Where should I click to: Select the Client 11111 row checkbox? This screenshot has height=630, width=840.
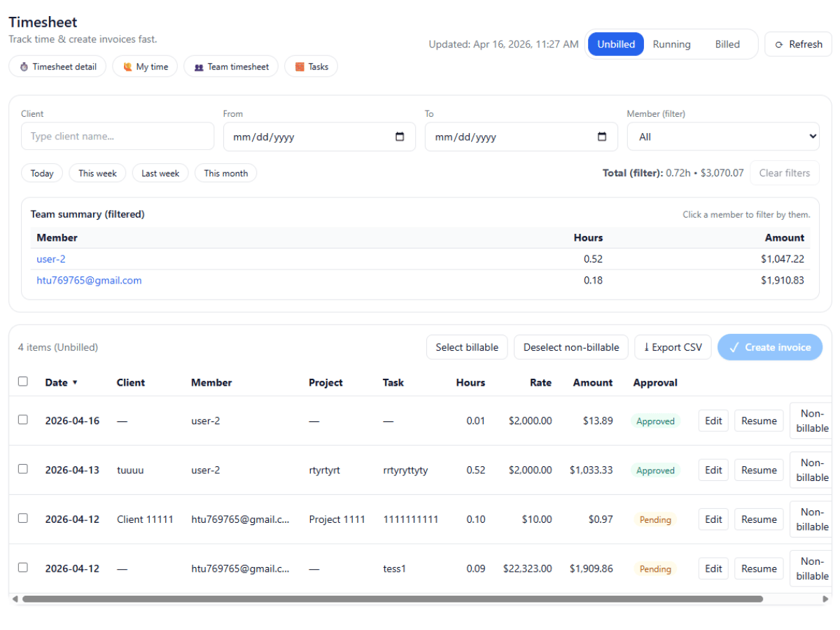pyautogui.click(x=23, y=518)
